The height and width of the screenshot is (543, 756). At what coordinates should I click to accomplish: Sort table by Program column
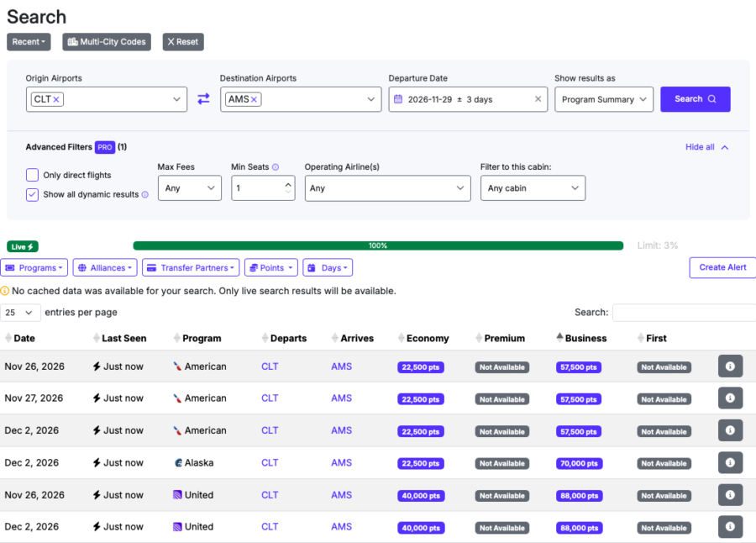pyautogui.click(x=197, y=339)
